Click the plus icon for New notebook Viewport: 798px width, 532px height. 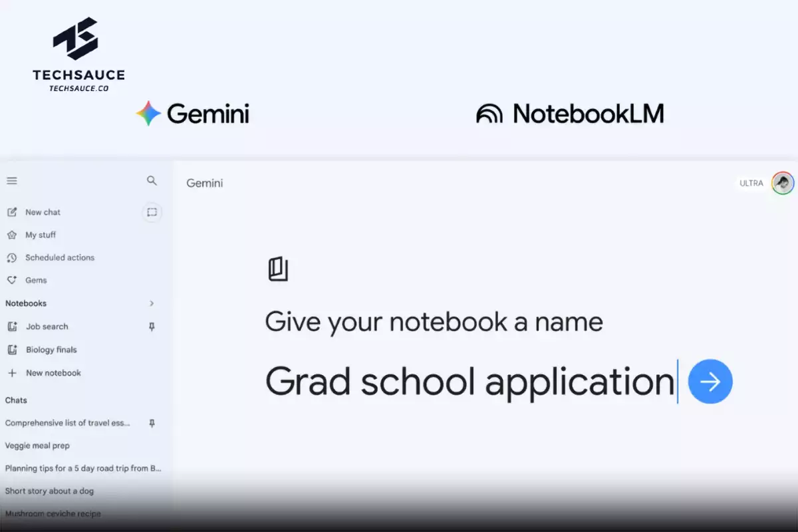(x=12, y=373)
